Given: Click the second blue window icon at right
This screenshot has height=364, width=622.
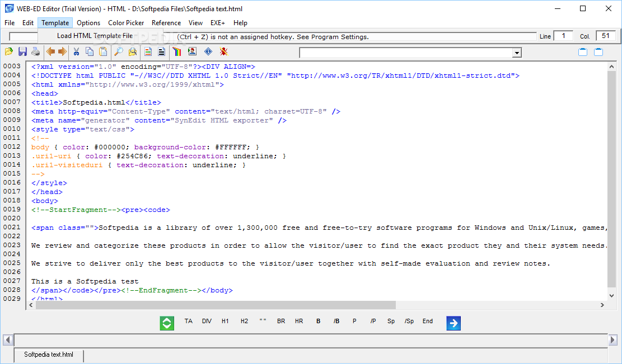Looking at the screenshot, I should (x=598, y=52).
